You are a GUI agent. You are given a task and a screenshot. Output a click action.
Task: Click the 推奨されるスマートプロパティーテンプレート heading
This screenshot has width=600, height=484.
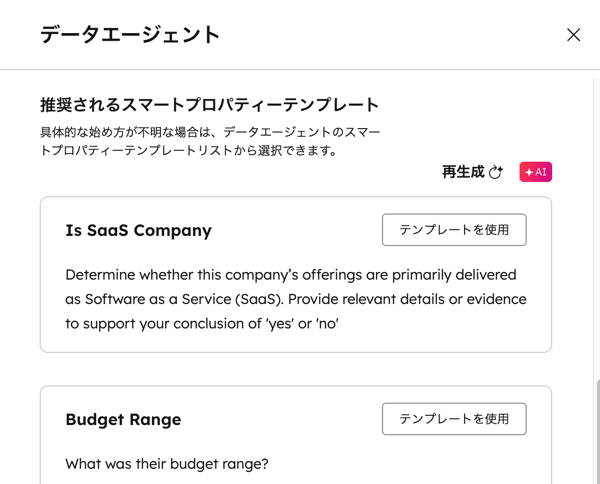coord(209,105)
